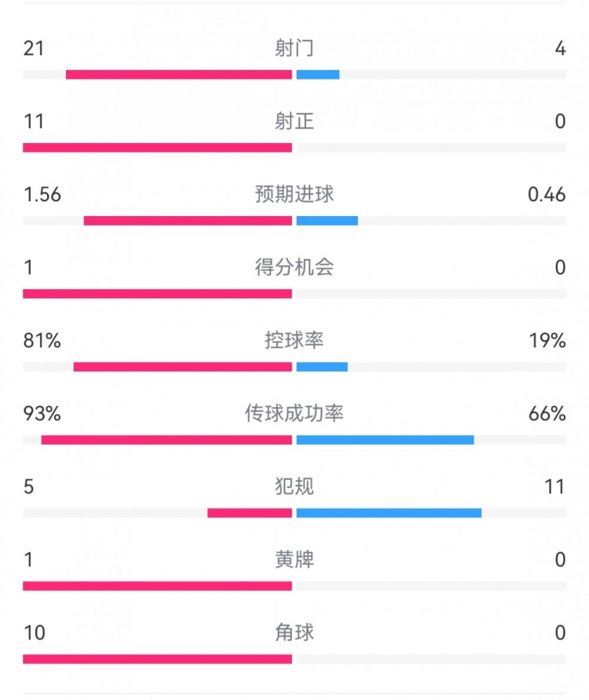Click the pink 射门 shots bar

click(x=179, y=75)
